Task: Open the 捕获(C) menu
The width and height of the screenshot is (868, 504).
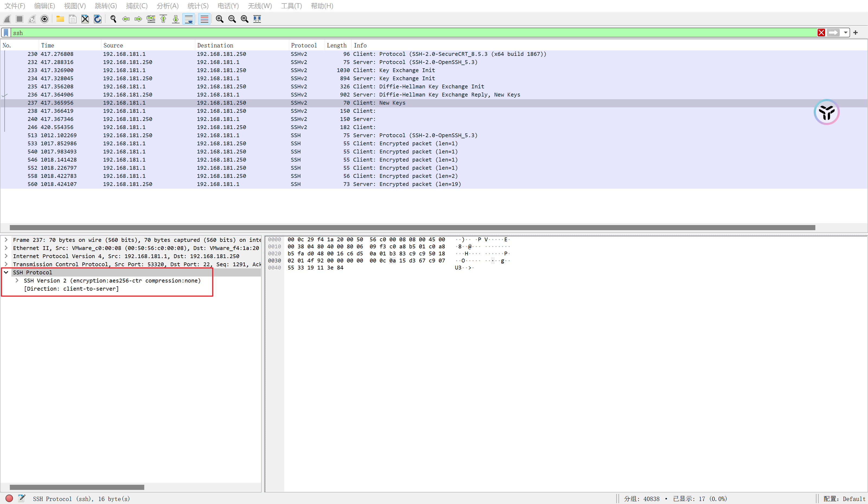Action: 136,6
